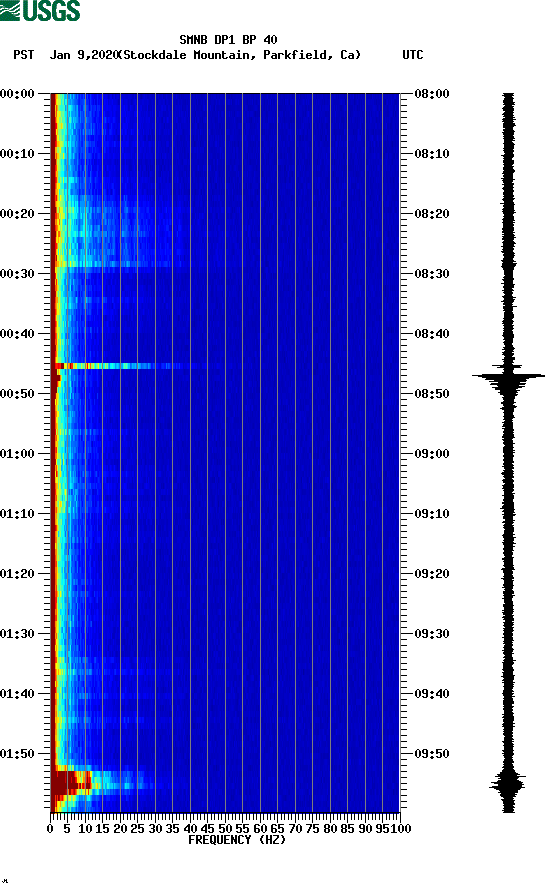Viewport: 552px width, 892px height.
Task: Click the "FREQUENCY (HZ)" axis label
Action: click(237, 840)
